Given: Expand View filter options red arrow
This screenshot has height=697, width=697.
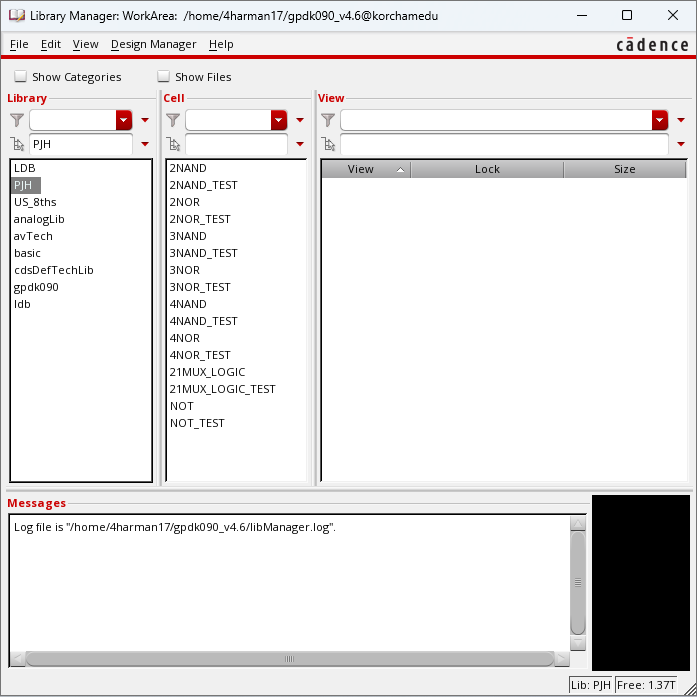Looking at the screenshot, I should 681,120.
